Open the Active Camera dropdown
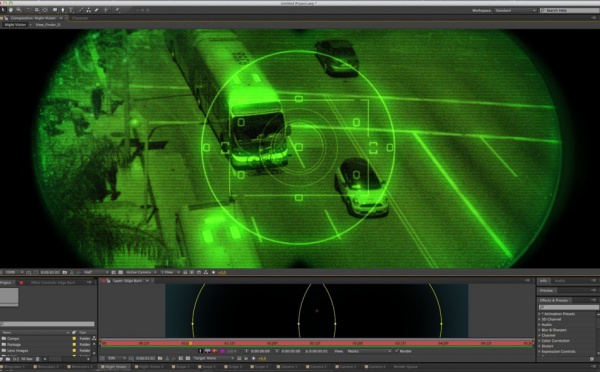The width and height of the screenshot is (600, 372). [x=141, y=272]
